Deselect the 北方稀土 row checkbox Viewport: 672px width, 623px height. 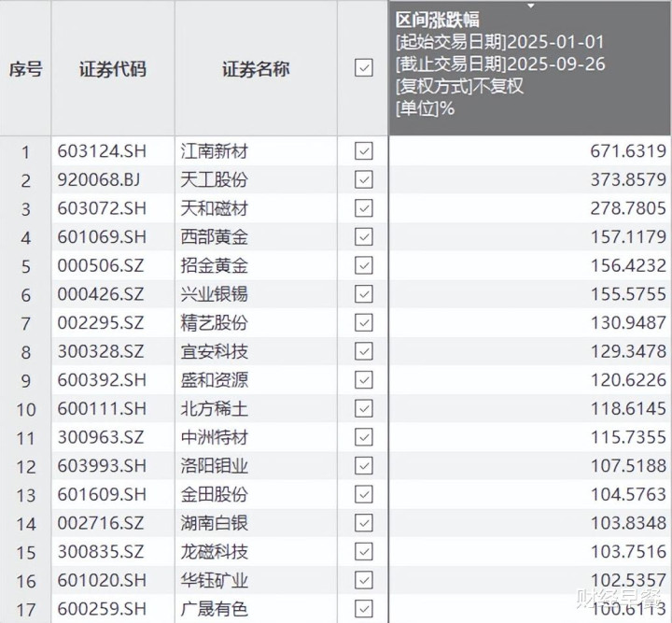click(364, 409)
